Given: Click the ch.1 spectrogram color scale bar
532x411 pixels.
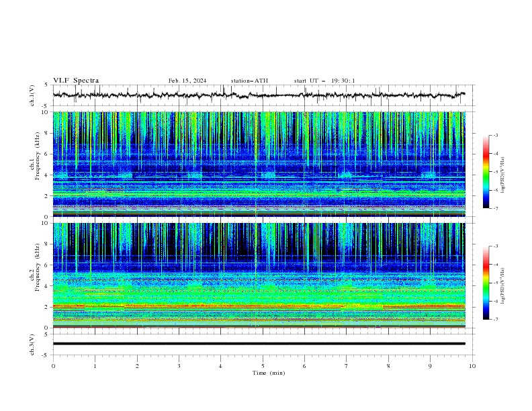Looking at the screenshot, I should point(486,172).
